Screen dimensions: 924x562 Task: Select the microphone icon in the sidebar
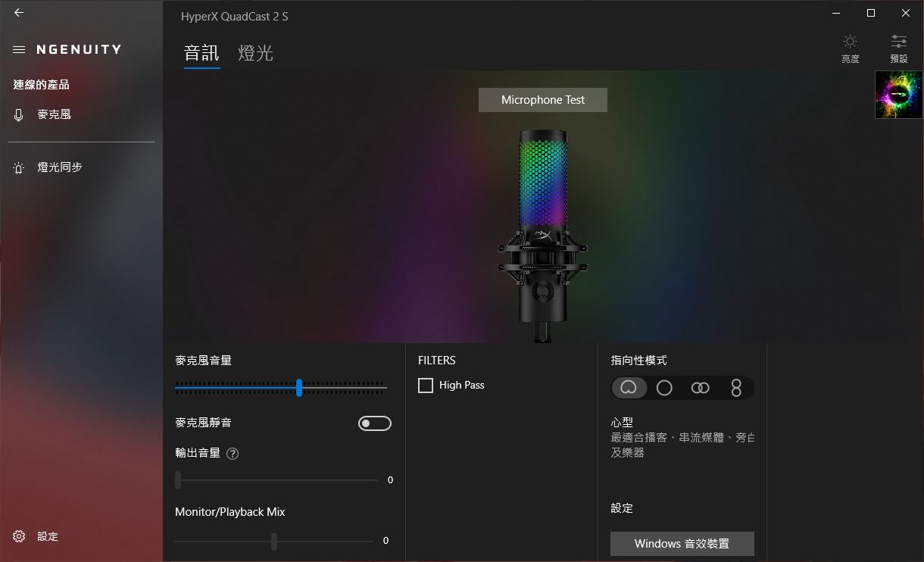pyautogui.click(x=19, y=114)
